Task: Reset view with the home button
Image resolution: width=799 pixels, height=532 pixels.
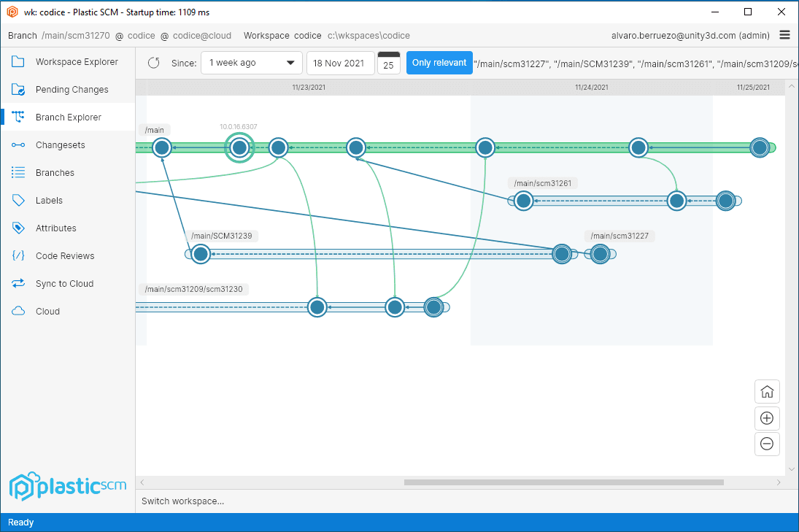Action: click(x=767, y=391)
